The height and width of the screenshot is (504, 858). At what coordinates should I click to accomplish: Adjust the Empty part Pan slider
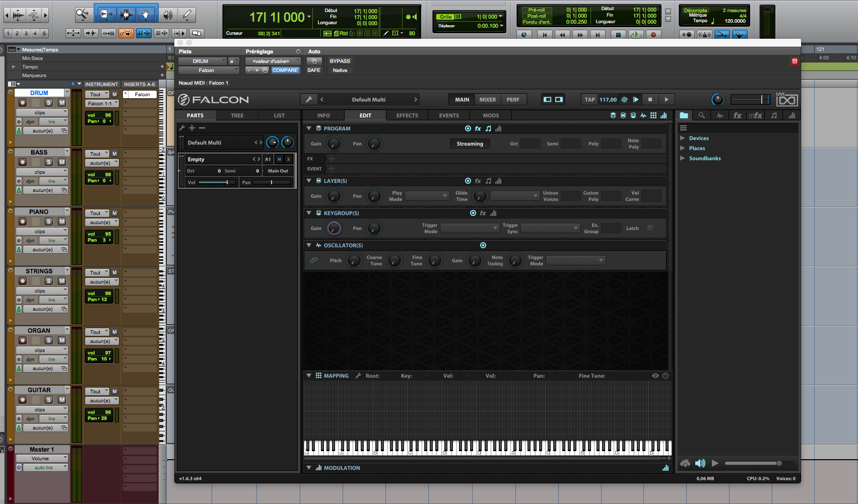pos(272,182)
